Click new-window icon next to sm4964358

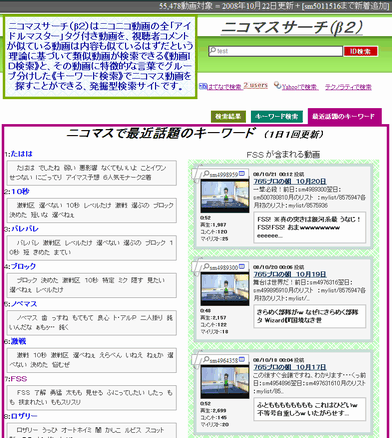point(242,359)
